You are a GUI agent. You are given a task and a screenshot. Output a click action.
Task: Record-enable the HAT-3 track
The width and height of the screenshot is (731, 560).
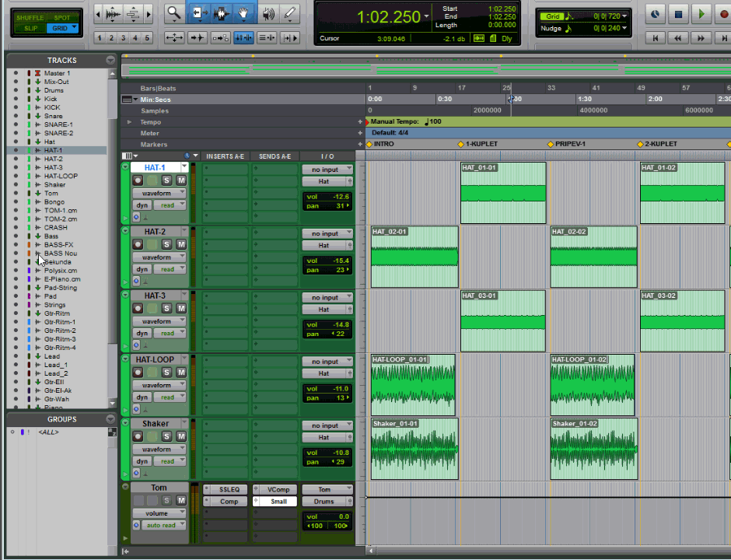(138, 308)
